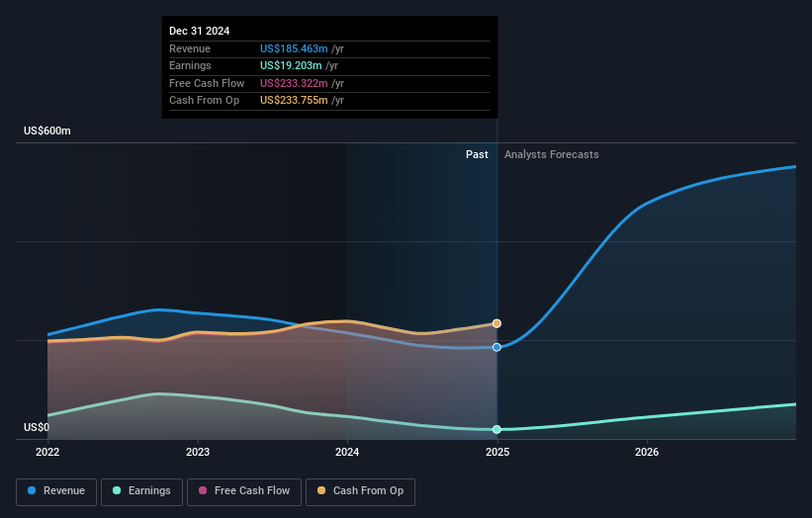This screenshot has height=518, width=812.
Task: Click the Earnings value US$19.203m in tooltip
Action: [x=291, y=65]
